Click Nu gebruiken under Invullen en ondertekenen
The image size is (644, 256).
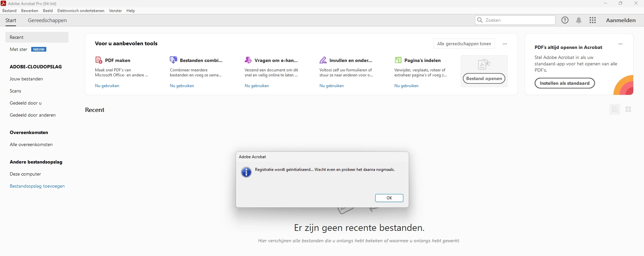pos(332,86)
